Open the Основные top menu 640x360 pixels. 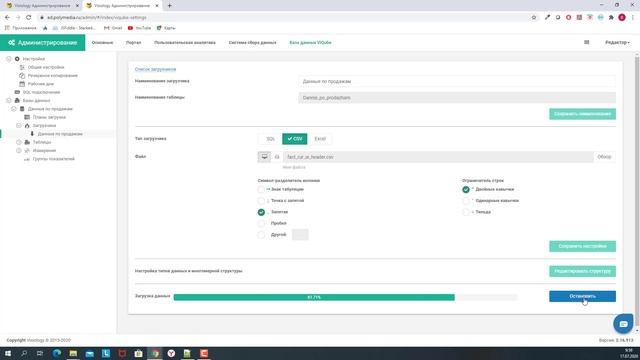point(102,42)
